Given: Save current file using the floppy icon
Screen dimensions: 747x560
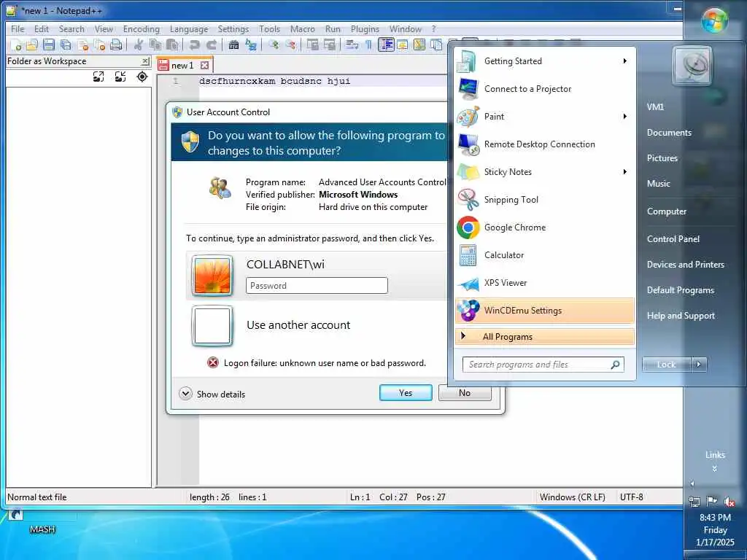Looking at the screenshot, I should (49, 44).
